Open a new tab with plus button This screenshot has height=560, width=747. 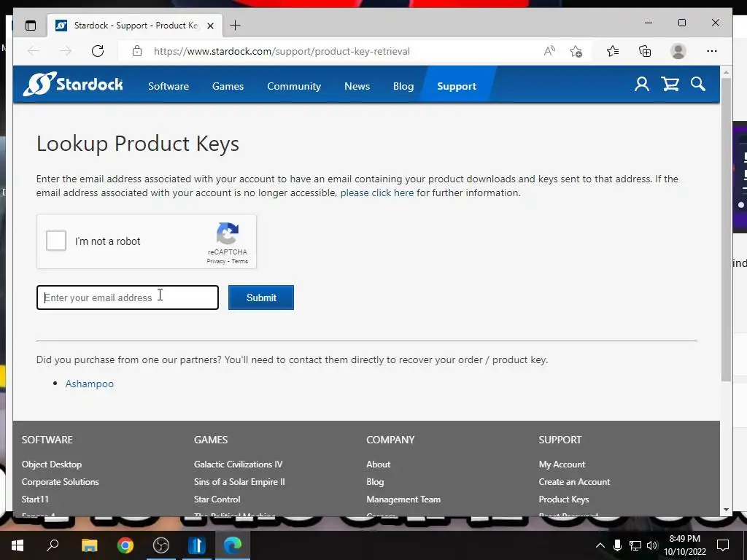[236, 26]
